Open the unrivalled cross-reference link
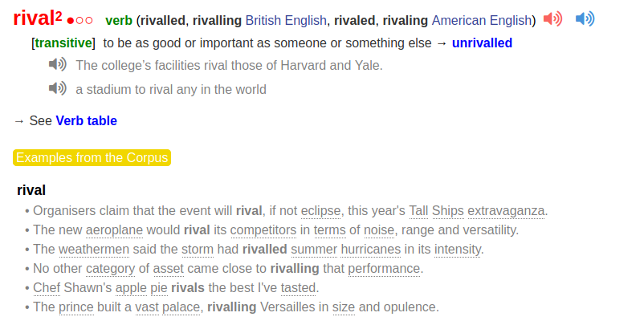 coord(482,43)
